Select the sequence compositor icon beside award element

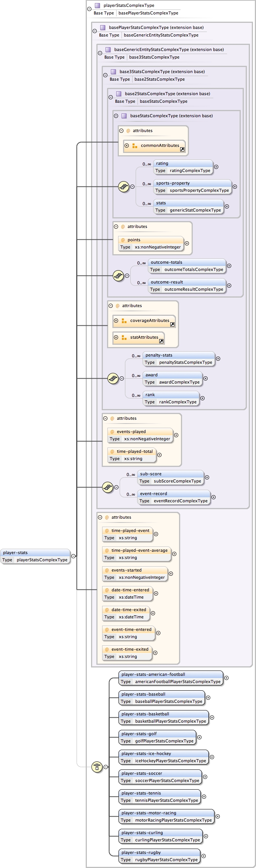click(113, 379)
